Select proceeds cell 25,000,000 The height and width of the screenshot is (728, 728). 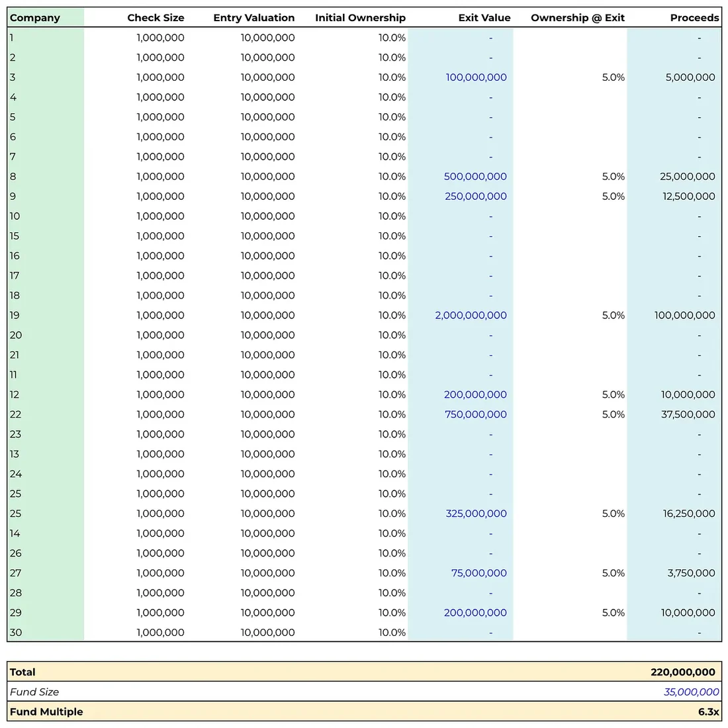pos(687,177)
